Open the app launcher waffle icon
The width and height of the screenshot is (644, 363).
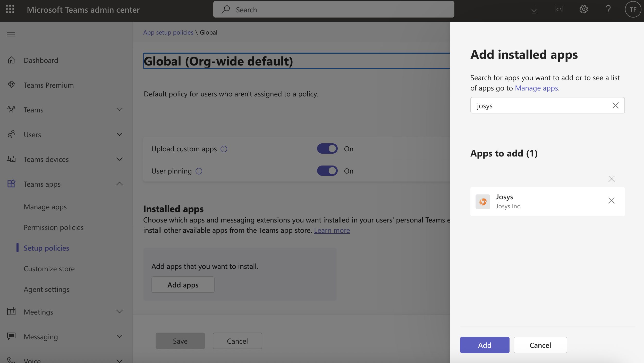pos(10,10)
